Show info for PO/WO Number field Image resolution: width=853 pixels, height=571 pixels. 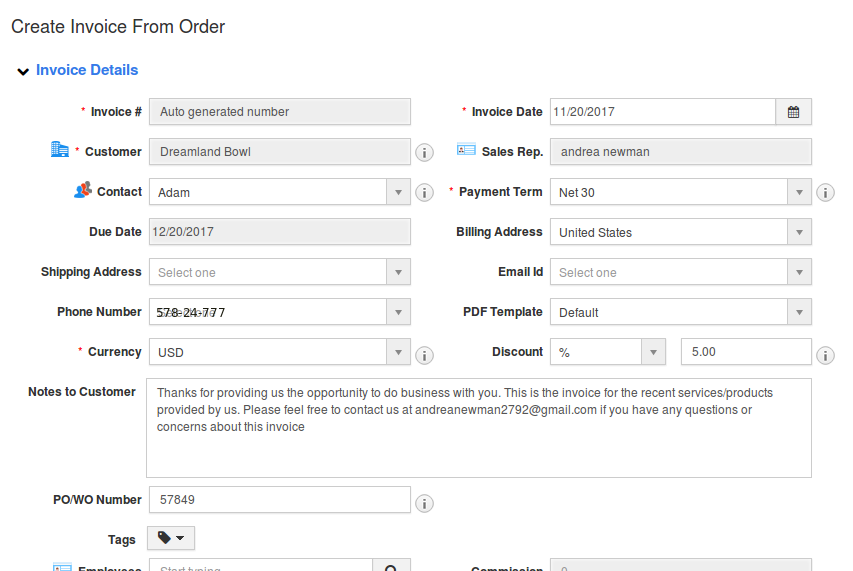click(424, 504)
